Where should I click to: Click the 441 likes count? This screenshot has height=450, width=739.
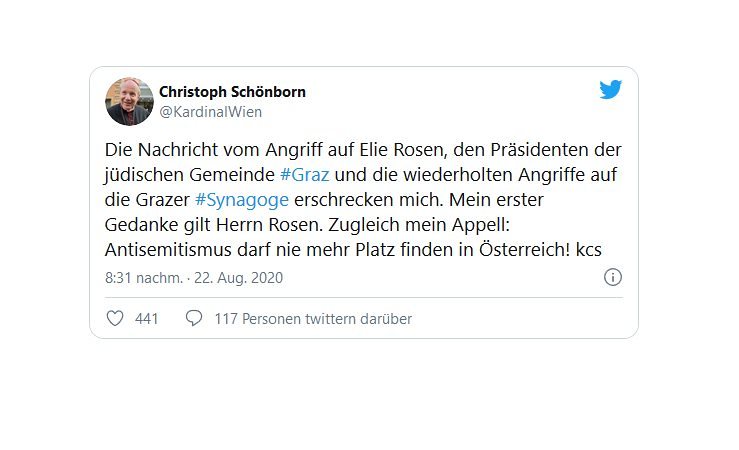click(147, 319)
